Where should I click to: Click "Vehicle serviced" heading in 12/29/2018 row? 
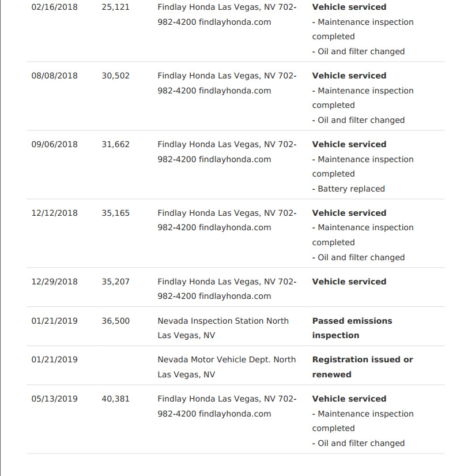pyautogui.click(x=349, y=282)
